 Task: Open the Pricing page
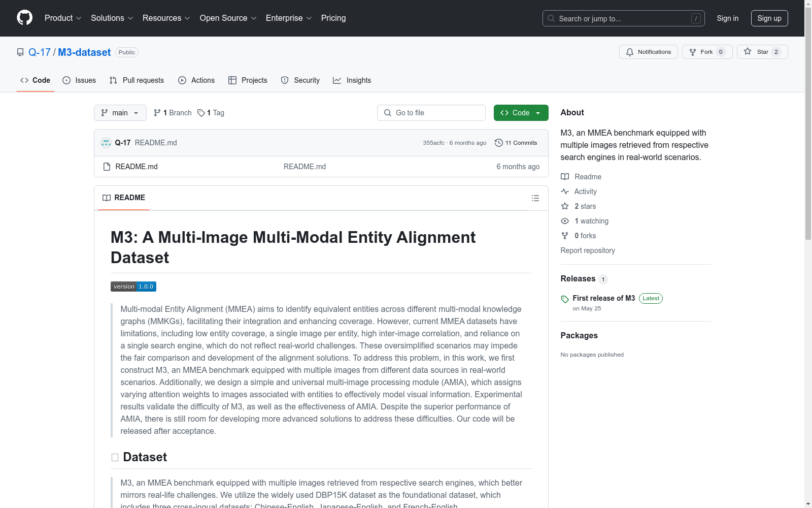333,18
